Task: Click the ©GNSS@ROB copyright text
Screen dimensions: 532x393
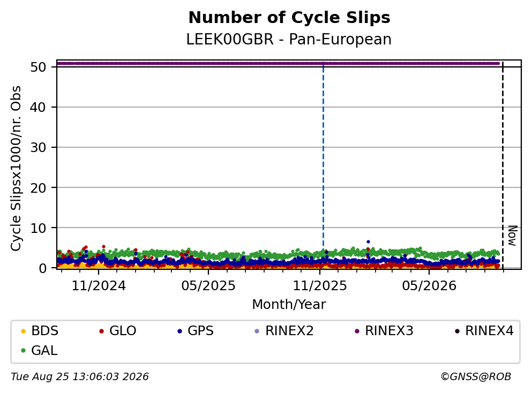Action: pos(476,377)
